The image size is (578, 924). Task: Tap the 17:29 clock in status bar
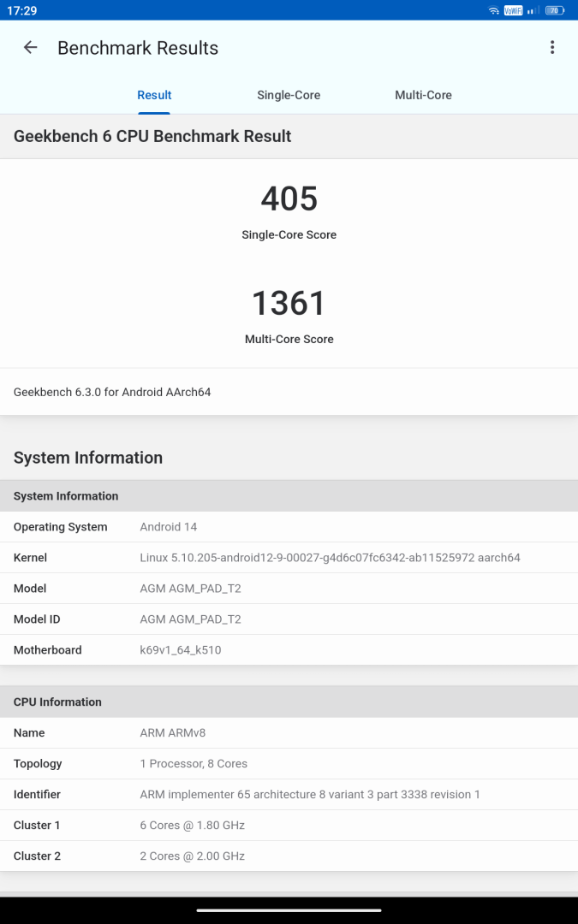[21, 10]
